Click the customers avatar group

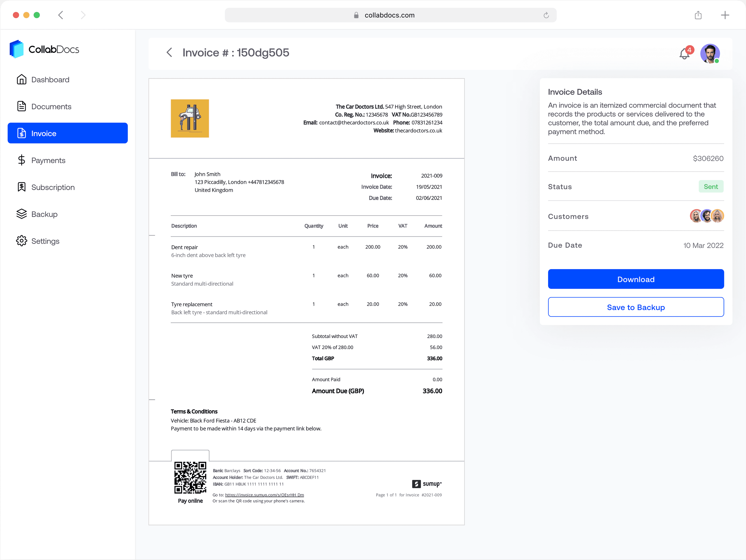click(x=707, y=216)
